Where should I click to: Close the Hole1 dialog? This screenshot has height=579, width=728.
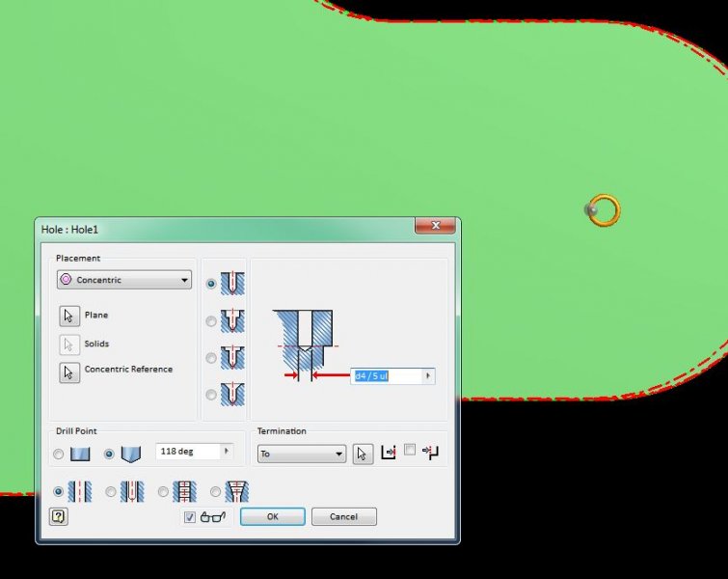435,226
